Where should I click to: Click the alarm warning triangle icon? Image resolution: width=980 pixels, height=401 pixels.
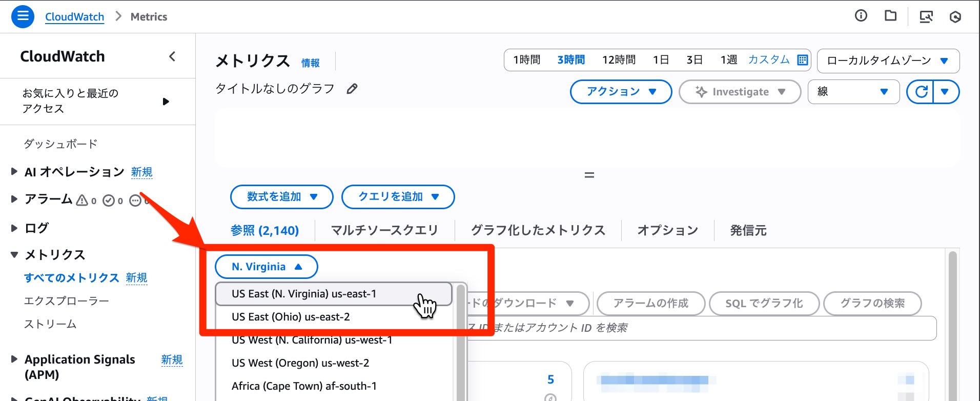[82, 200]
